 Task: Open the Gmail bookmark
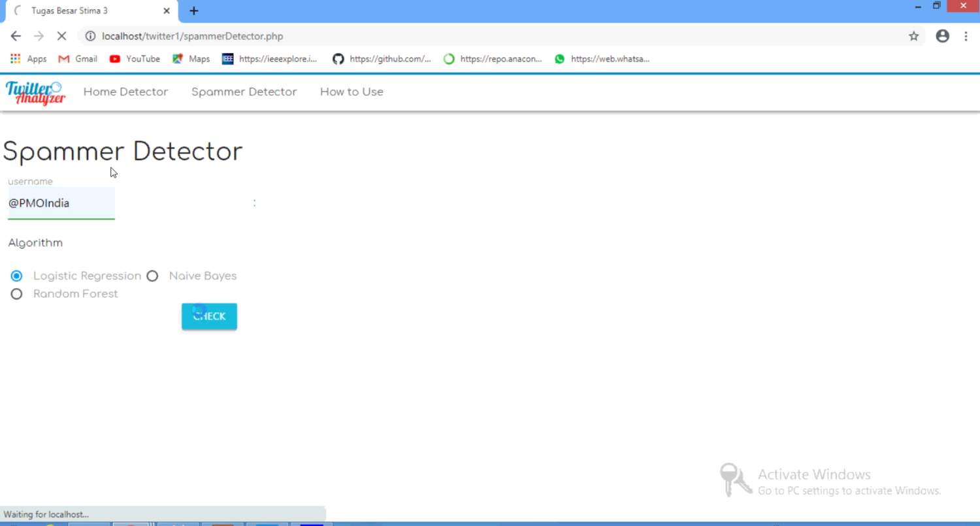tap(78, 59)
